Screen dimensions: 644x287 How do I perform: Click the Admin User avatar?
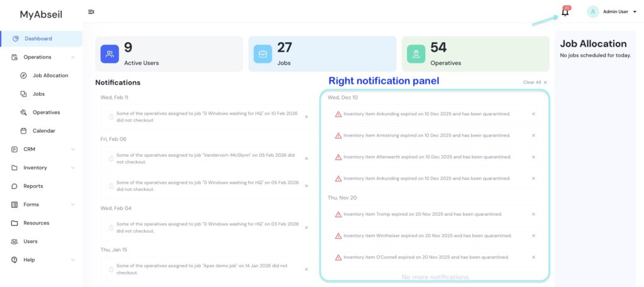[x=592, y=11]
